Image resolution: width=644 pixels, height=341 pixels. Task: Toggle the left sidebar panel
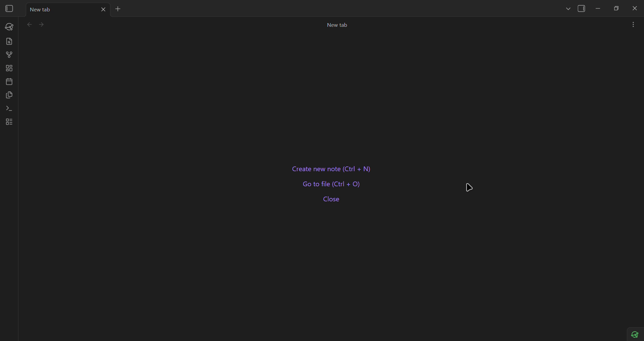pyautogui.click(x=9, y=8)
